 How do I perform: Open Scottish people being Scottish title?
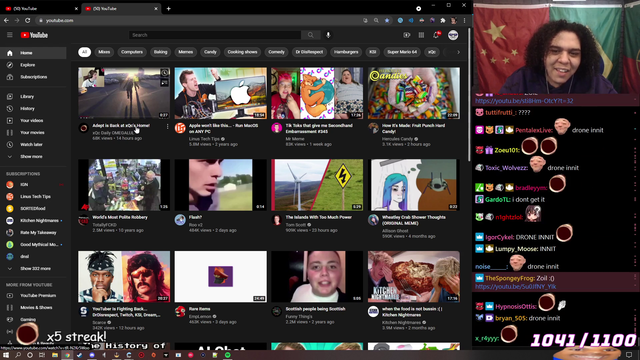click(x=316, y=309)
